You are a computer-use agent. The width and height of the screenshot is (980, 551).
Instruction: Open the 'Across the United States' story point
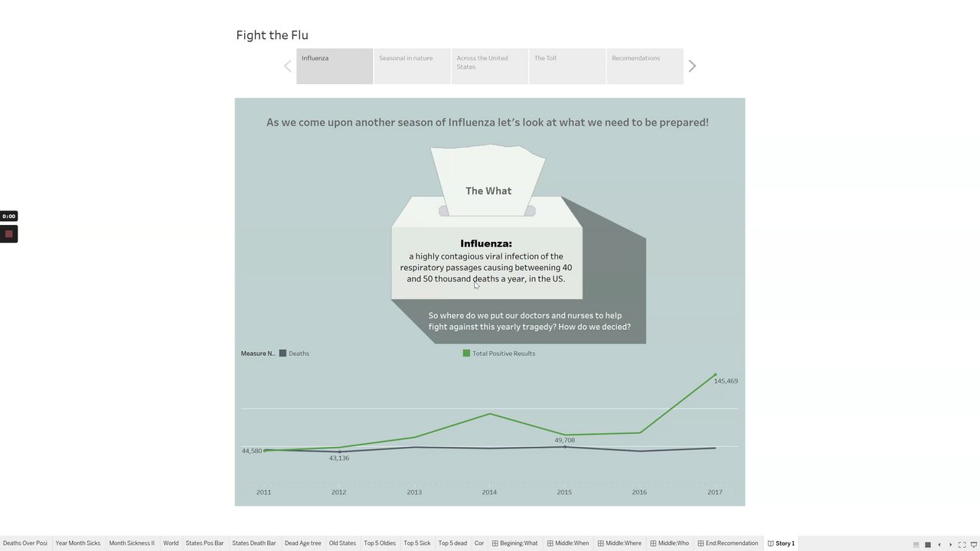point(489,67)
